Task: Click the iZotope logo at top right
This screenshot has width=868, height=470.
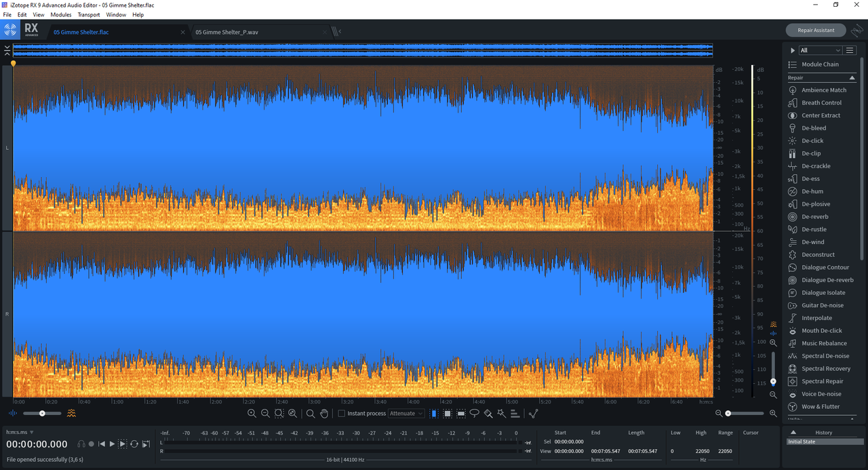Action: (x=857, y=30)
